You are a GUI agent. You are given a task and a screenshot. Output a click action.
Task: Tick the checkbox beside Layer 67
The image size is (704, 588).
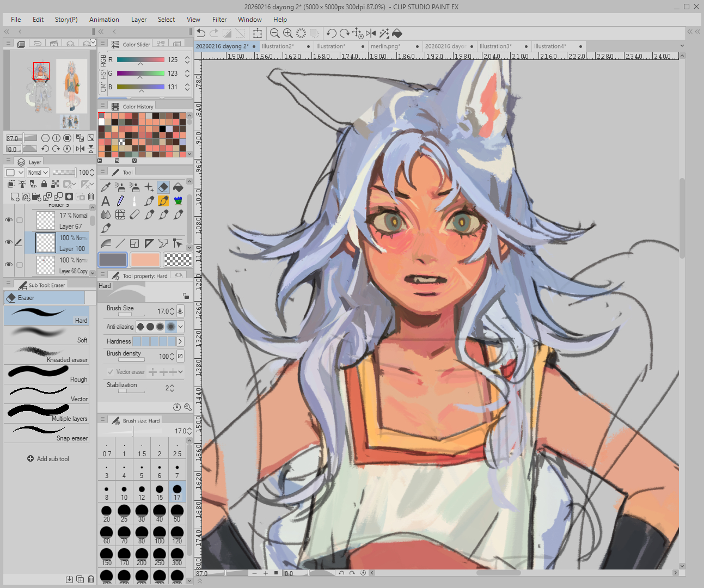point(20,220)
